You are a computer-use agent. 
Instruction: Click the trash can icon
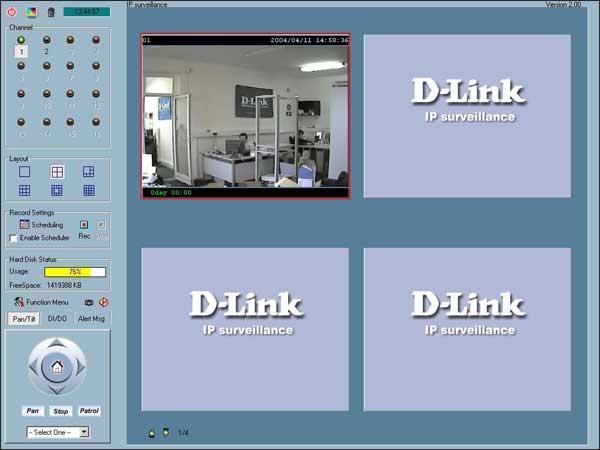click(x=51, y=12)
